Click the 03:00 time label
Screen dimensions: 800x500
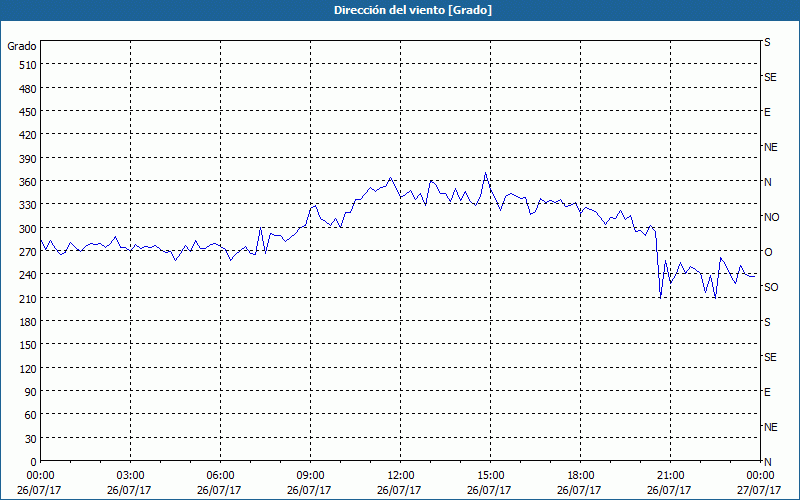[130, 476]
